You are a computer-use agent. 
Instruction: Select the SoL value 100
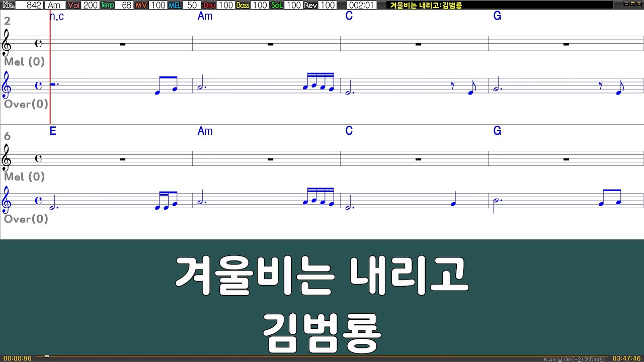click(293, 5)
